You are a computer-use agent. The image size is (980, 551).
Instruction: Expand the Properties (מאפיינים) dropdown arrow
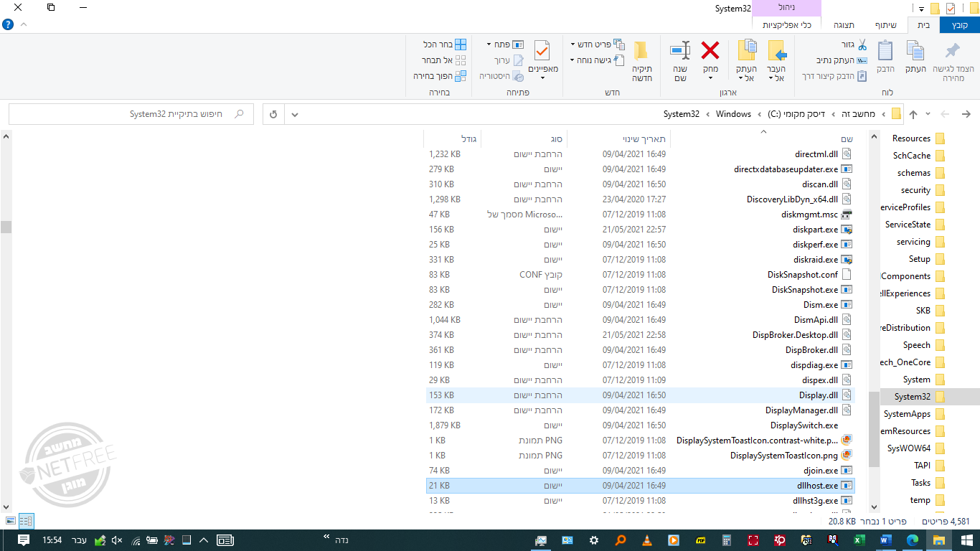[x=543, y=77]
